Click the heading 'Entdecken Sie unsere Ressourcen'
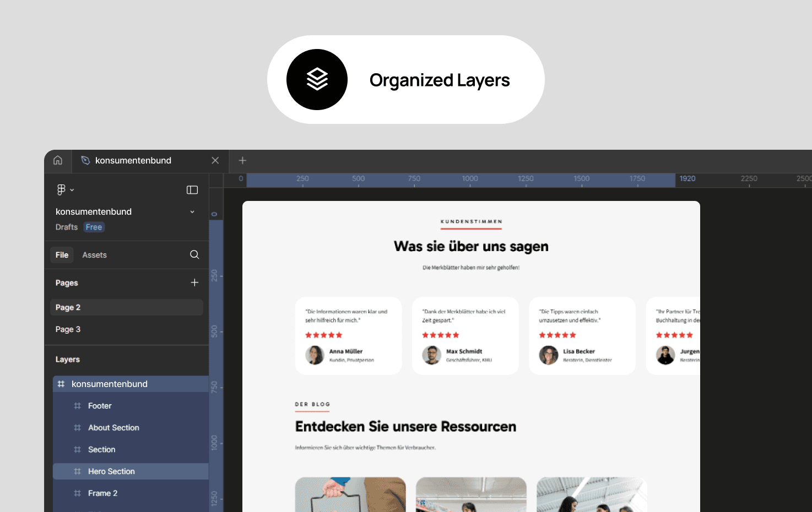This screenshot has height=512, width=812. point(405,427)
